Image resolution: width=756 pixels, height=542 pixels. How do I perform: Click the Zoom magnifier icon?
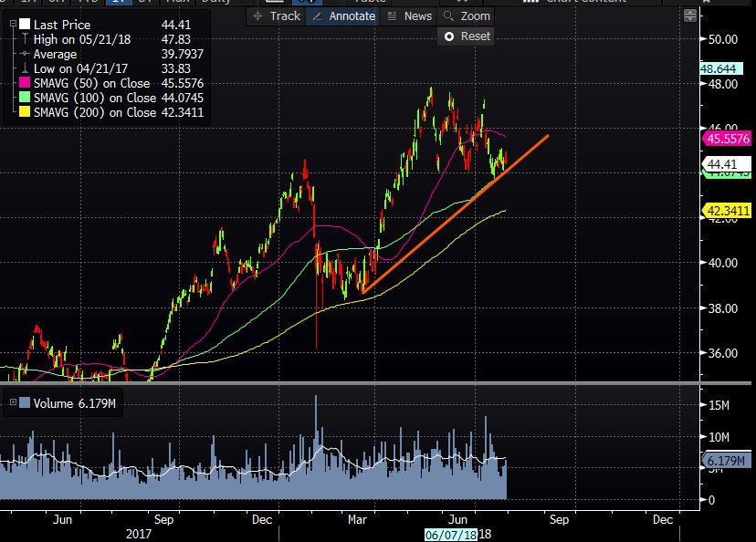point(448,16)
